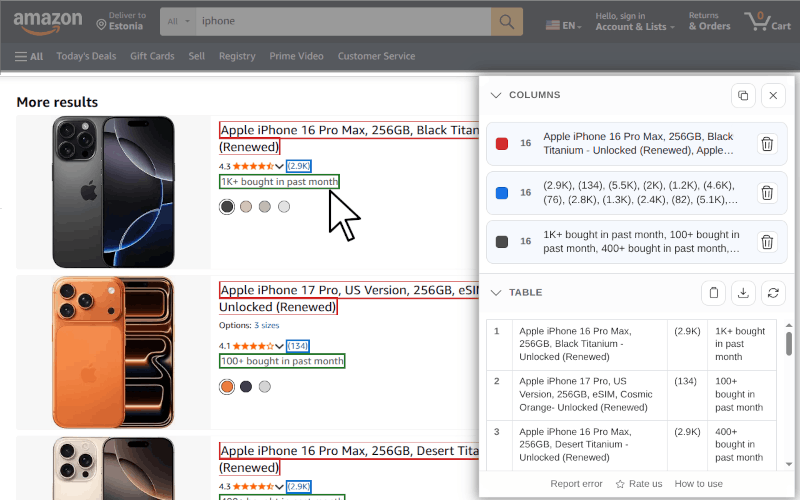
Task: Select dark navy swatch on iPhone 17 Pro
Action: (x=246, y=387)
